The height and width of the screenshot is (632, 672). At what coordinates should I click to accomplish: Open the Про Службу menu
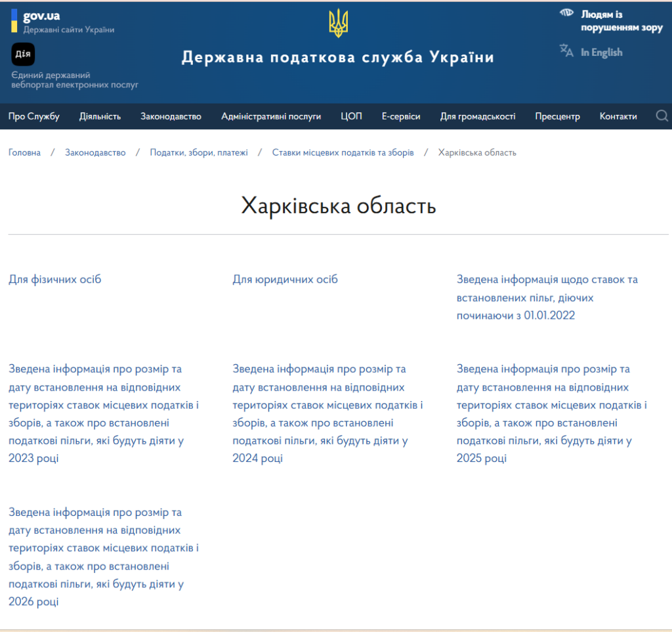tap(34, 117)
